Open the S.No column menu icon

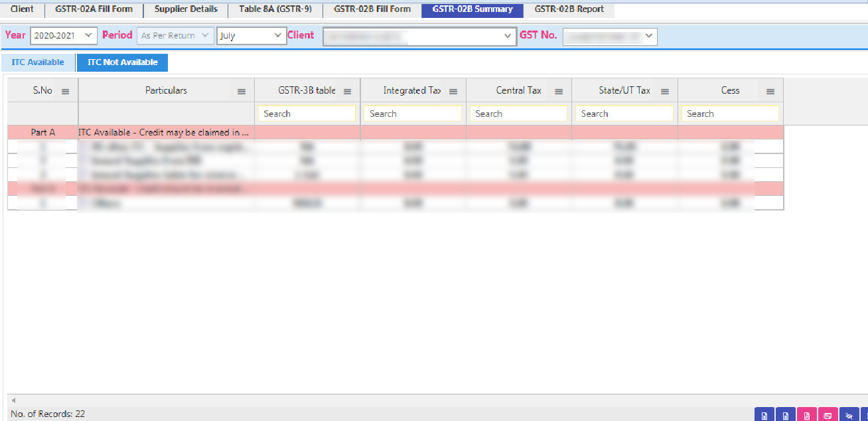(65, 92)
